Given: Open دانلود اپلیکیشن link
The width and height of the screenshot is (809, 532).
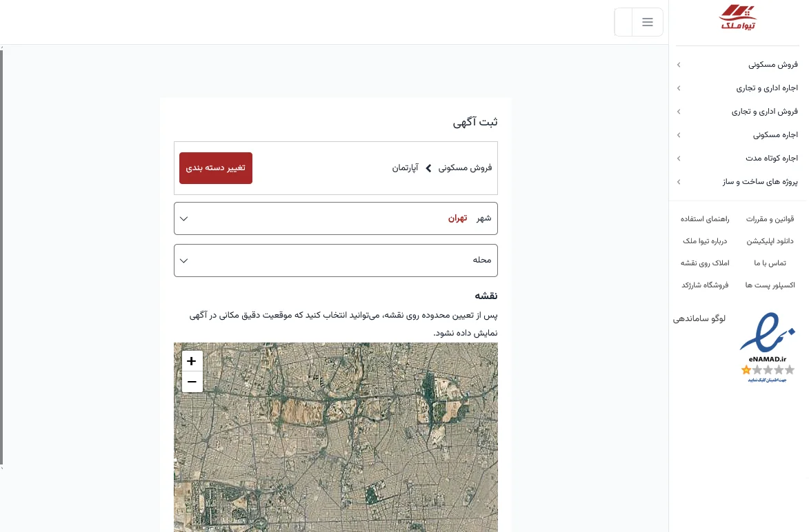Looking at the screenshot, I should tap(770, 241).
